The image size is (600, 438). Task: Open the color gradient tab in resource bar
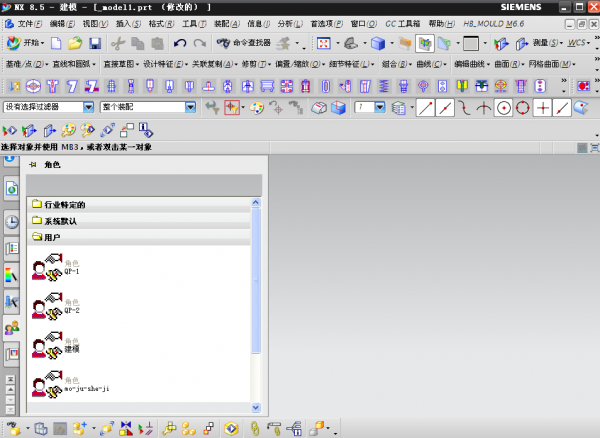tap(11, 275)
